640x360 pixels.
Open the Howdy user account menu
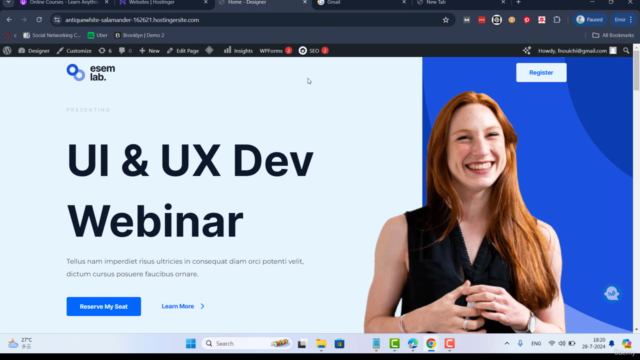point(577,51)
